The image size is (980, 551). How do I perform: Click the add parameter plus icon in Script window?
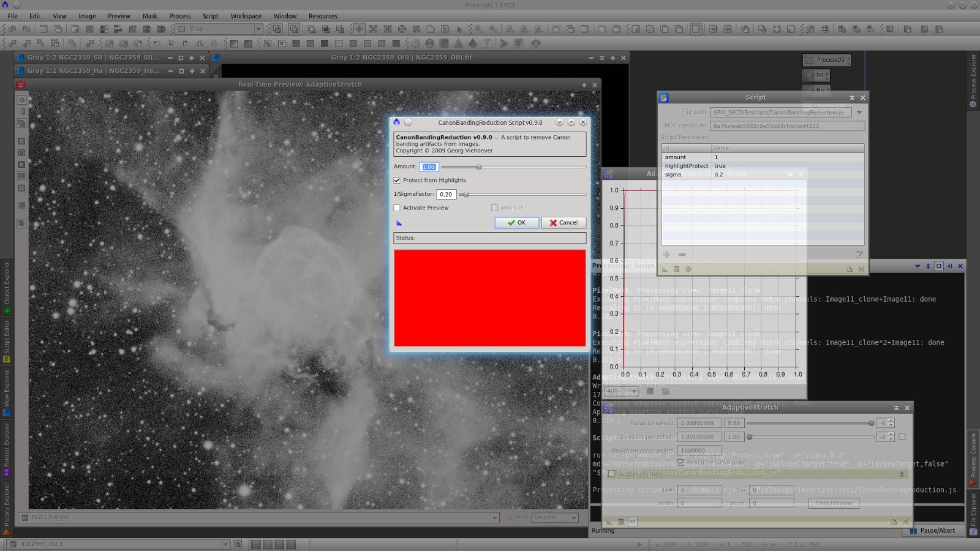point(666,254)
